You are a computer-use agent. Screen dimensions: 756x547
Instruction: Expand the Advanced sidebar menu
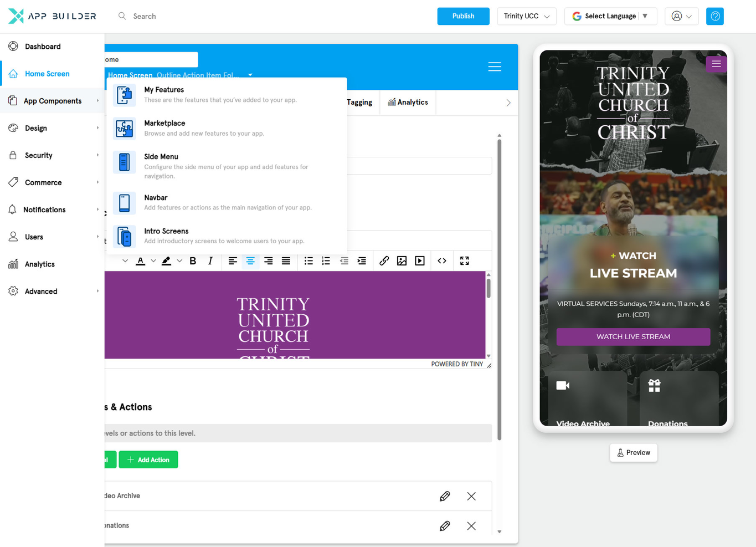coord(52,291)
